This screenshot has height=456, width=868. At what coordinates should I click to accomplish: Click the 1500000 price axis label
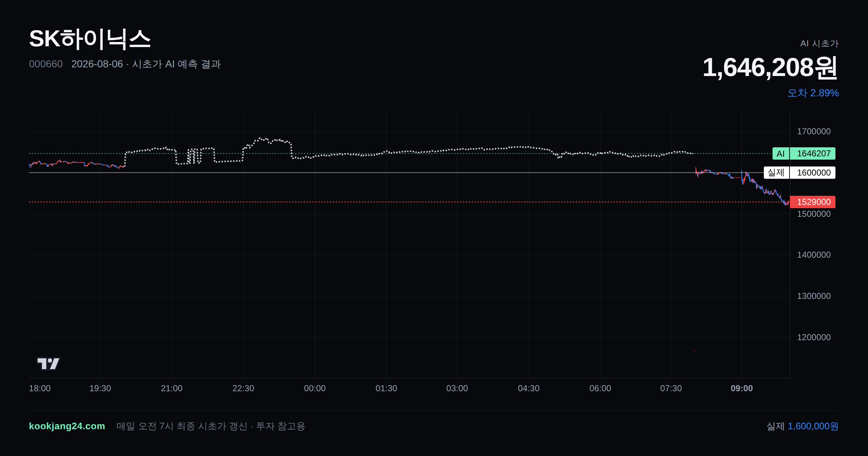pyautogui.click(x=814, y=214)
